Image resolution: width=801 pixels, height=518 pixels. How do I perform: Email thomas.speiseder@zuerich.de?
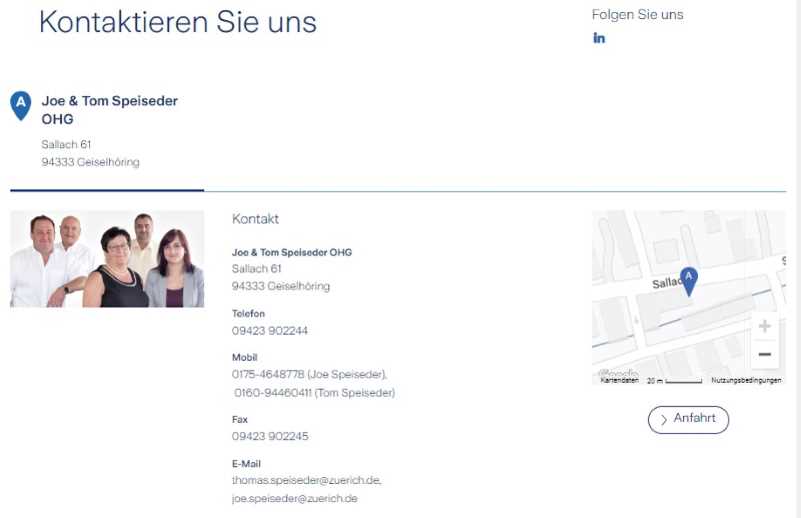[x=306, y=480]
